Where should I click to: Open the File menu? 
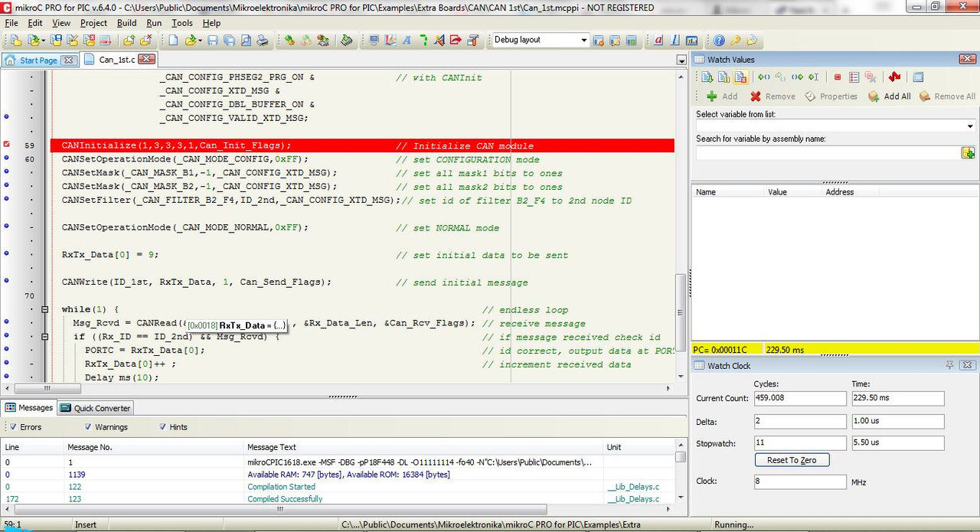point(11,23)
